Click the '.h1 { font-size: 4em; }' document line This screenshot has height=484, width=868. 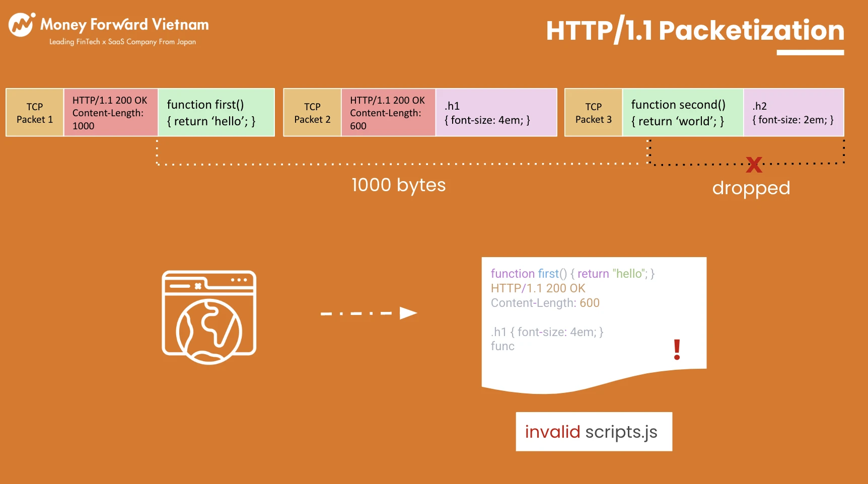(547, 332)
